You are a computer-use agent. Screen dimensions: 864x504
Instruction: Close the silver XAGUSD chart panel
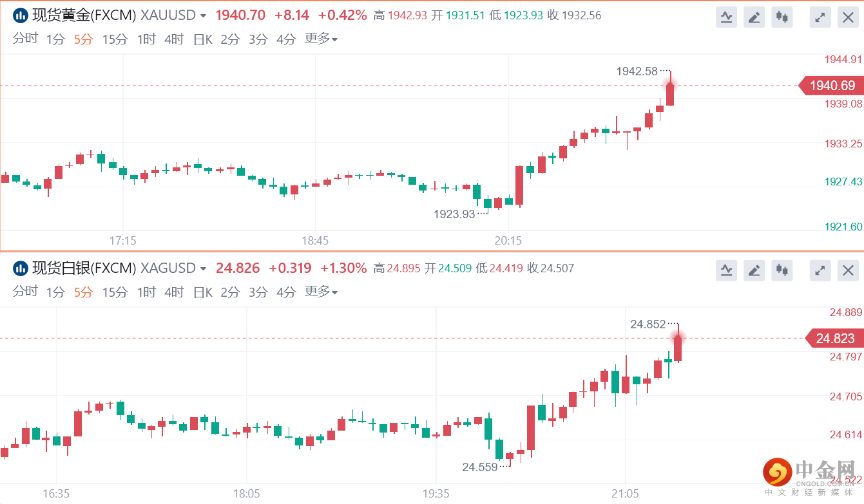(x=848, y=270)
